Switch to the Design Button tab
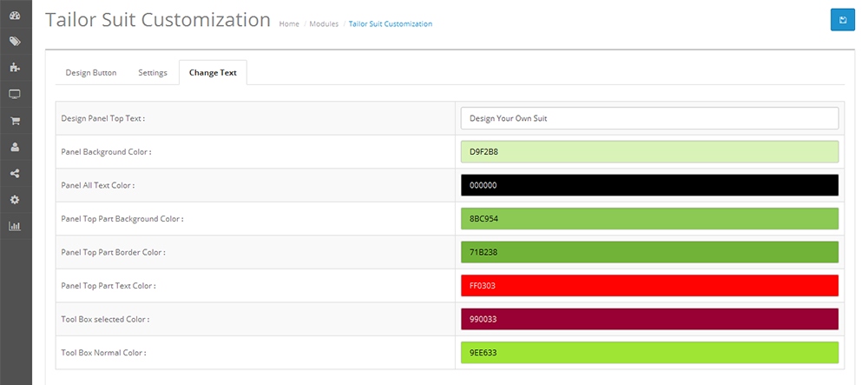 tap(91, 73)
